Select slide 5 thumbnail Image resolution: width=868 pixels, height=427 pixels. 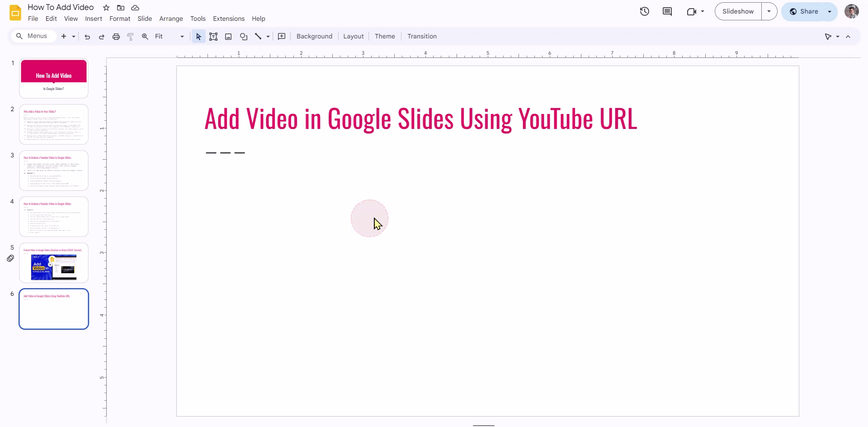click(x=53, y=263)
